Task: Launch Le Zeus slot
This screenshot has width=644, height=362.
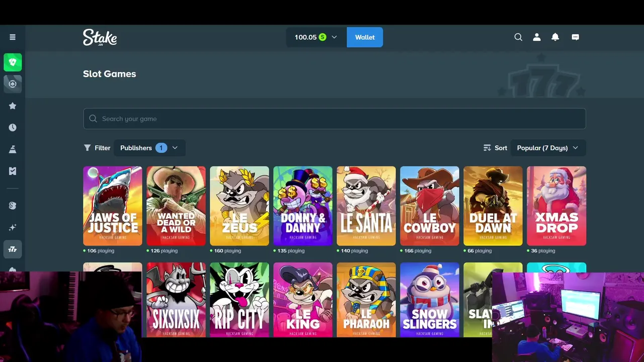Action: coord(239,206)
